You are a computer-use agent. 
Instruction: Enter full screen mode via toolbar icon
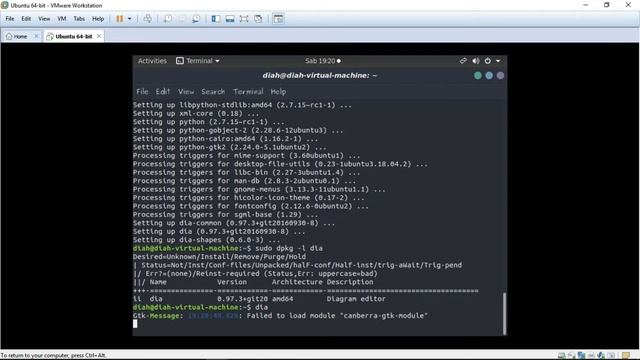[244, 19]
